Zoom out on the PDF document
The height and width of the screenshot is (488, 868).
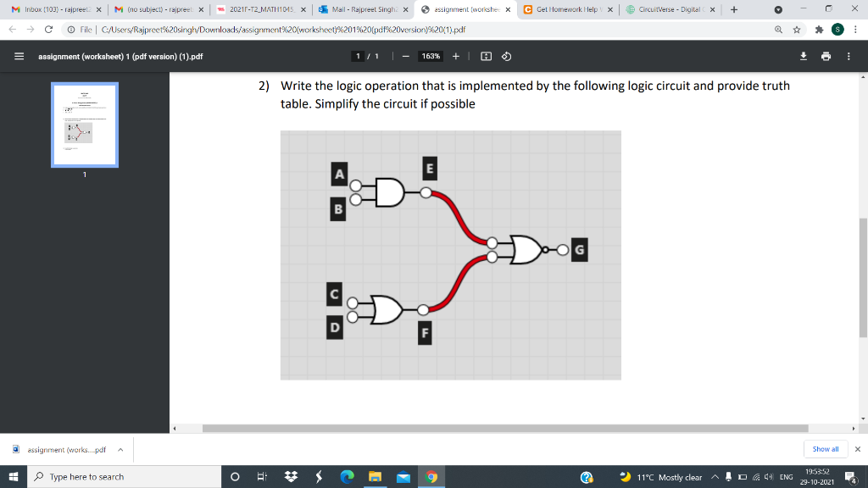[x=405, y=57]
